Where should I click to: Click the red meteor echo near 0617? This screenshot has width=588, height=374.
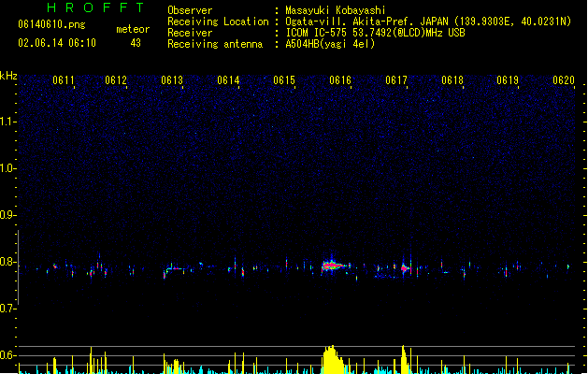[404, 268]
